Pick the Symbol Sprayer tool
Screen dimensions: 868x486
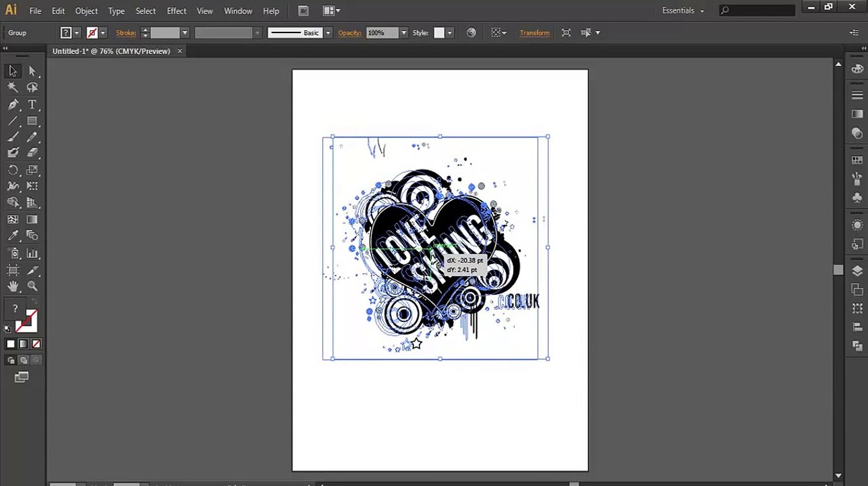coord(13,254)
